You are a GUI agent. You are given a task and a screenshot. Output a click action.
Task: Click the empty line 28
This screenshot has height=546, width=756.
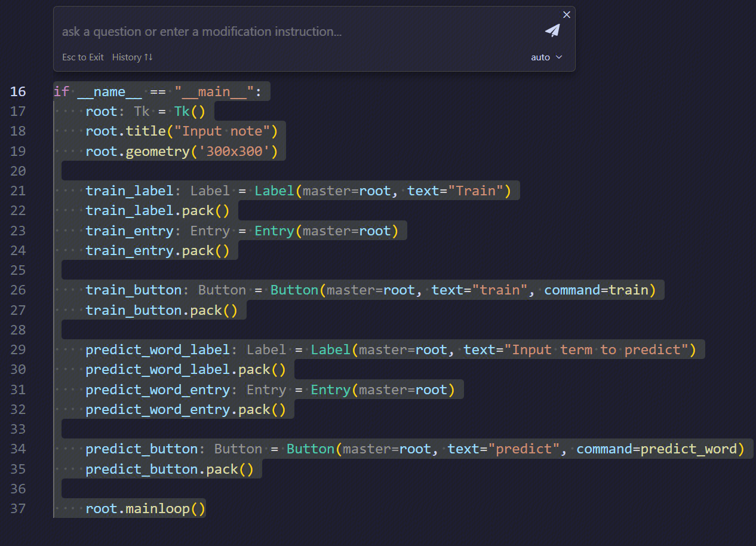239,330
